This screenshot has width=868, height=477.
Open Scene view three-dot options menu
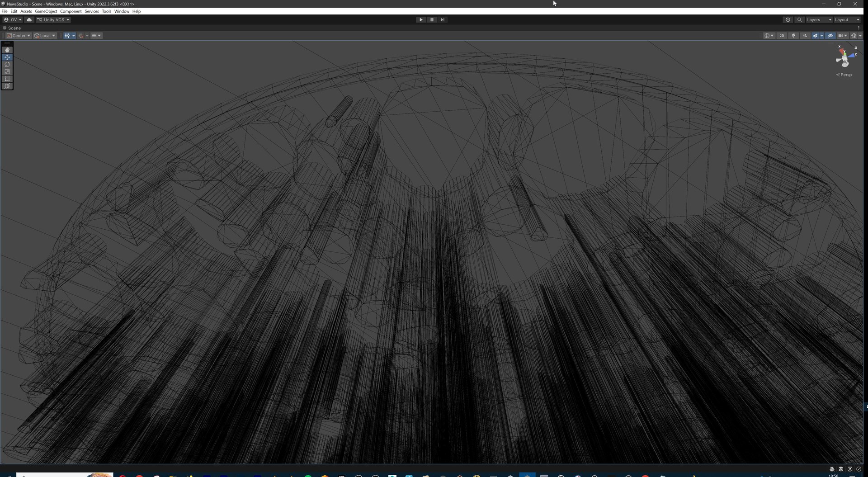pyautogui.click(x=859, y=28)
